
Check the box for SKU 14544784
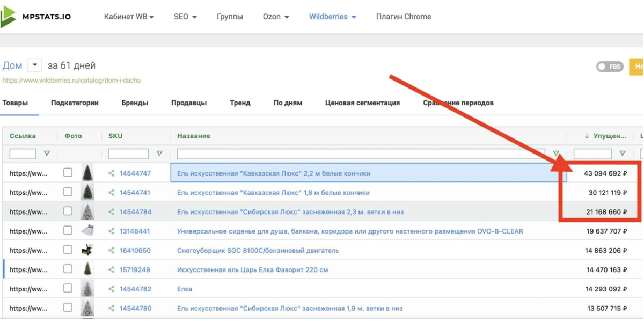68,211
